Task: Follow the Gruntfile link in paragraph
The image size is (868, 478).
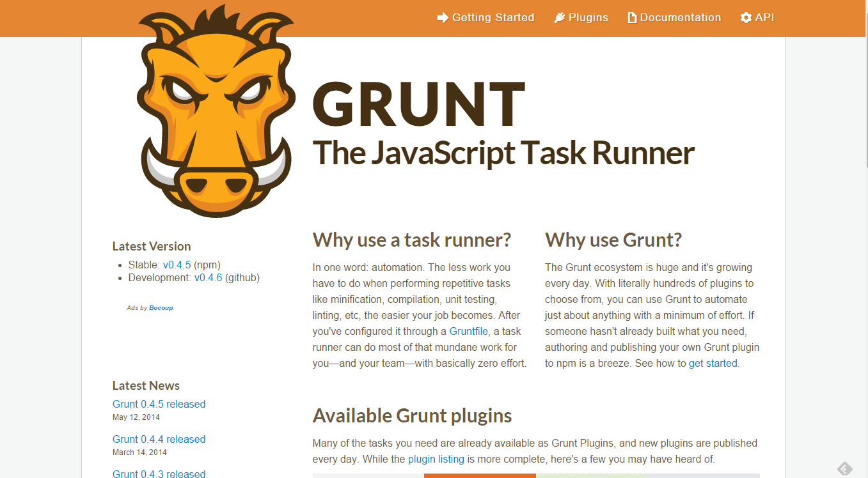Action: (468, 331)
